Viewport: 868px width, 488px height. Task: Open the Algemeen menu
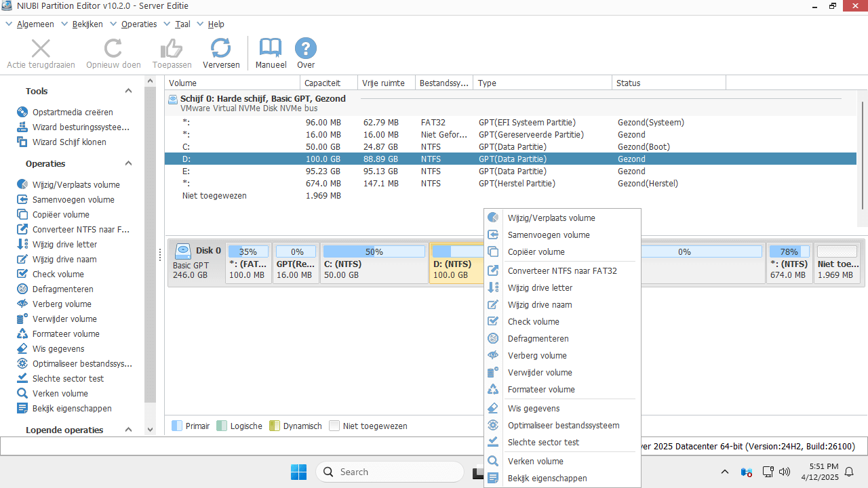(35, 24)
